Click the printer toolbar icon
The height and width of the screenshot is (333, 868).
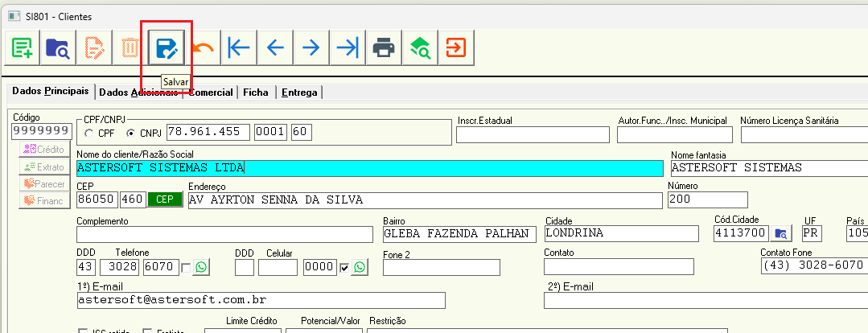[384, 48]
